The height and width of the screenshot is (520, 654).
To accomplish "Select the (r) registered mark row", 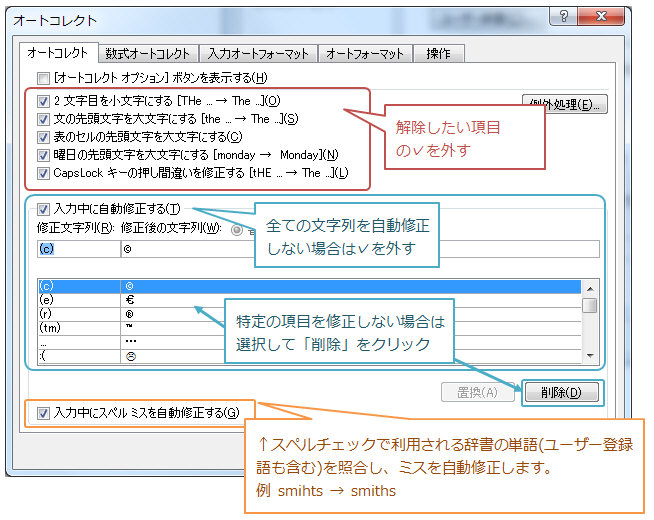I will click(x=309, y=314).
